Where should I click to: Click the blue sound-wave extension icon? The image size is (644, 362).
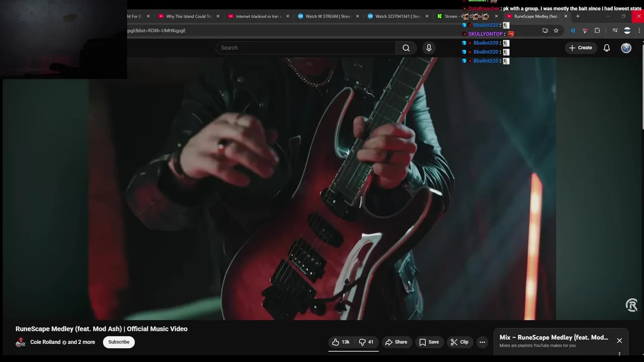(x=573, y=31)
